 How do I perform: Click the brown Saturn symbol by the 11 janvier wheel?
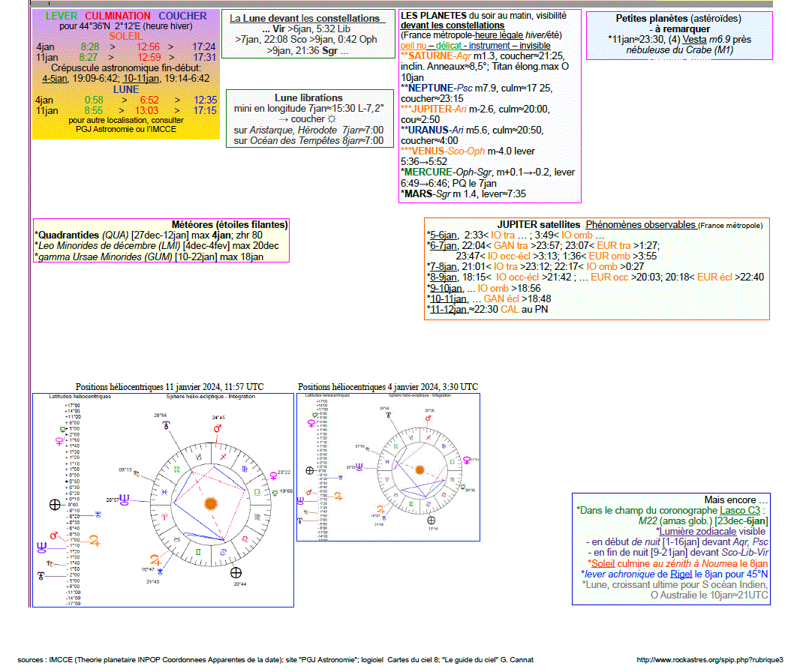coord(137,474)
